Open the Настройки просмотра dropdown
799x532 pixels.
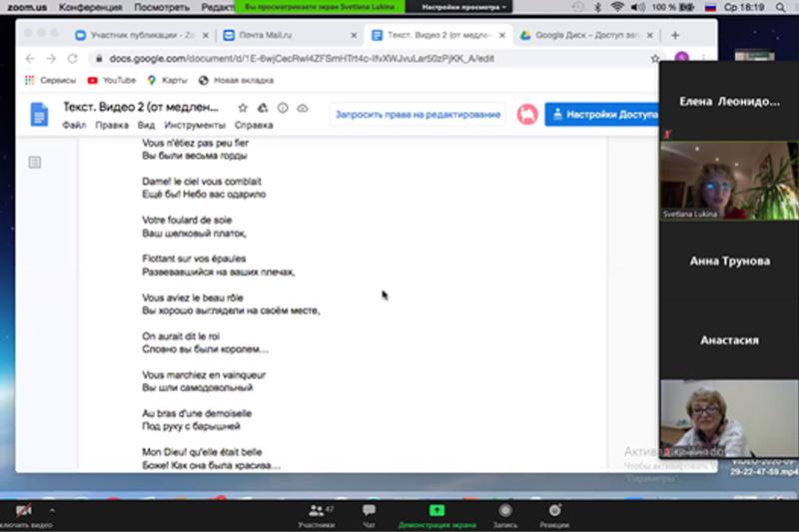click(463, 7)
